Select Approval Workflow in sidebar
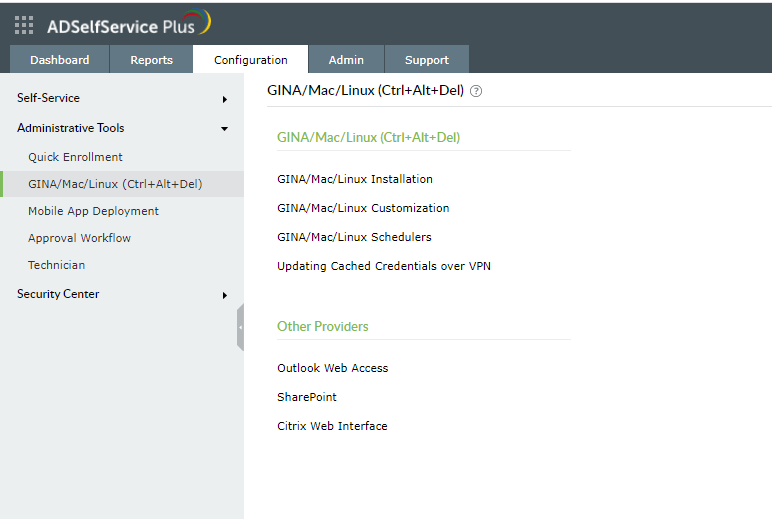The width and height of the screenshot is (772, 519). click(79, 238)
